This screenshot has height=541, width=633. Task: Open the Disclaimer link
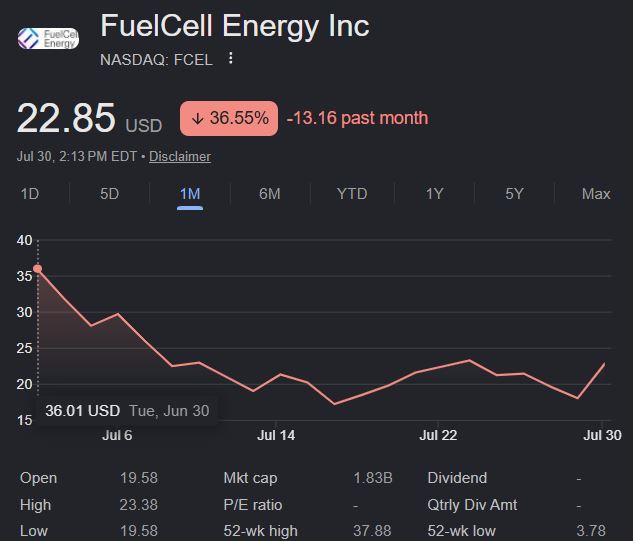click(x=180, y=157)
